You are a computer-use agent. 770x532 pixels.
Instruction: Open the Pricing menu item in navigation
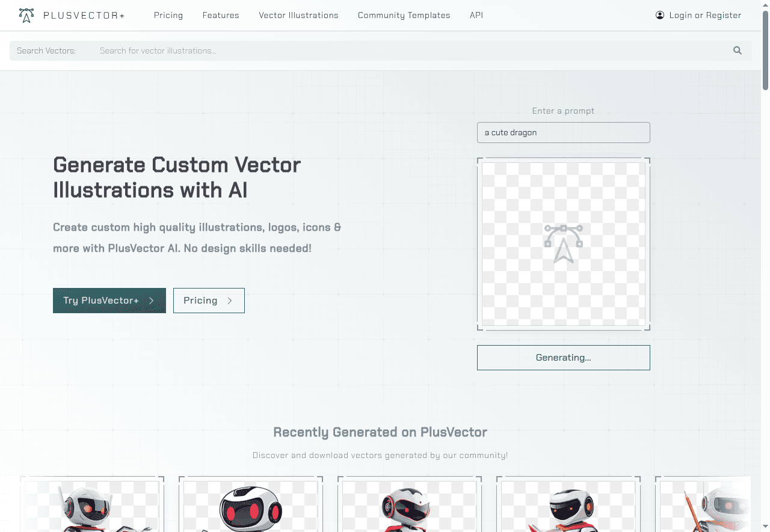click(168, 15)
